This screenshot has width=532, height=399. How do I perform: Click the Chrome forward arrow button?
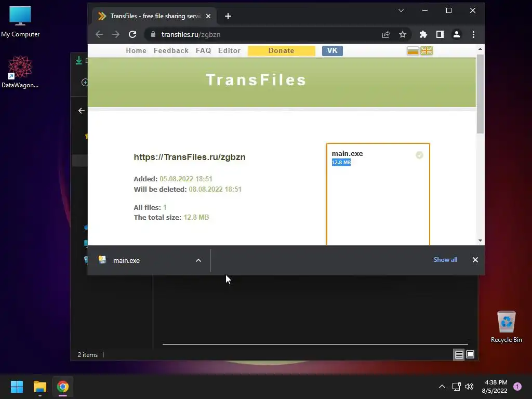click(x=116, y=34)
